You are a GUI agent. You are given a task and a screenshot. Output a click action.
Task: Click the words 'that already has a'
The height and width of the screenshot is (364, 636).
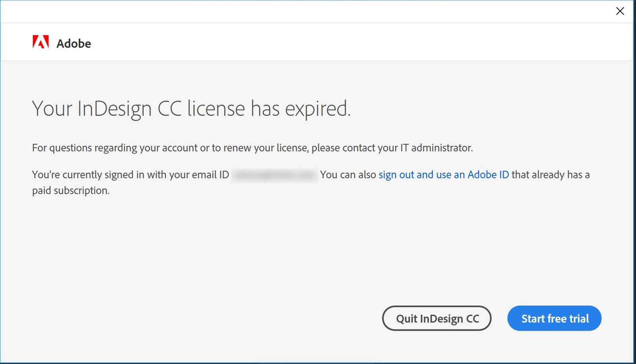point(551,175)
